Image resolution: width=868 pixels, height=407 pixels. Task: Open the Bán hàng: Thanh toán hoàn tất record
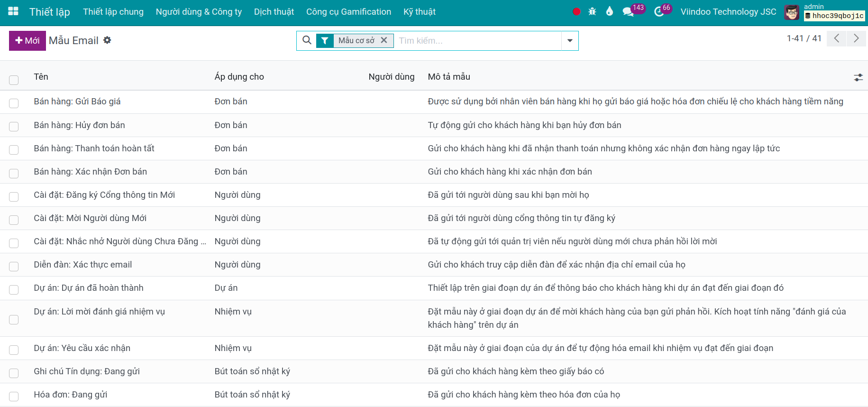(94, 148)
